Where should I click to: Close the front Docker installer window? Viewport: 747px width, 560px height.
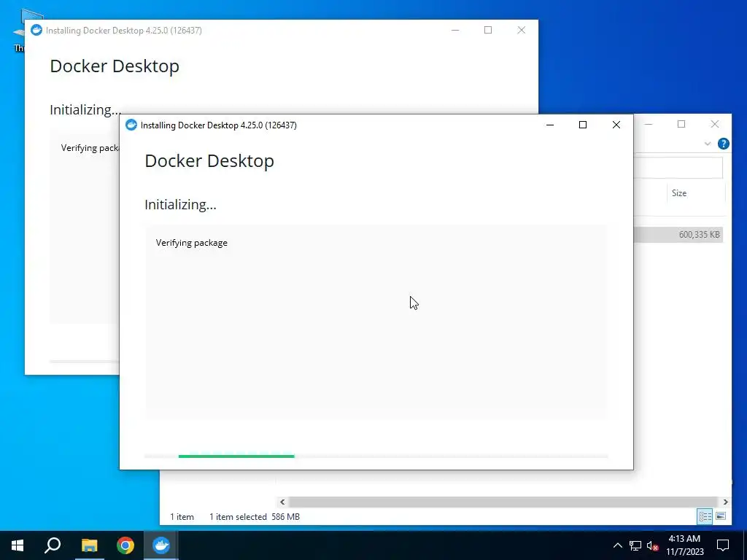pos(616,125)
